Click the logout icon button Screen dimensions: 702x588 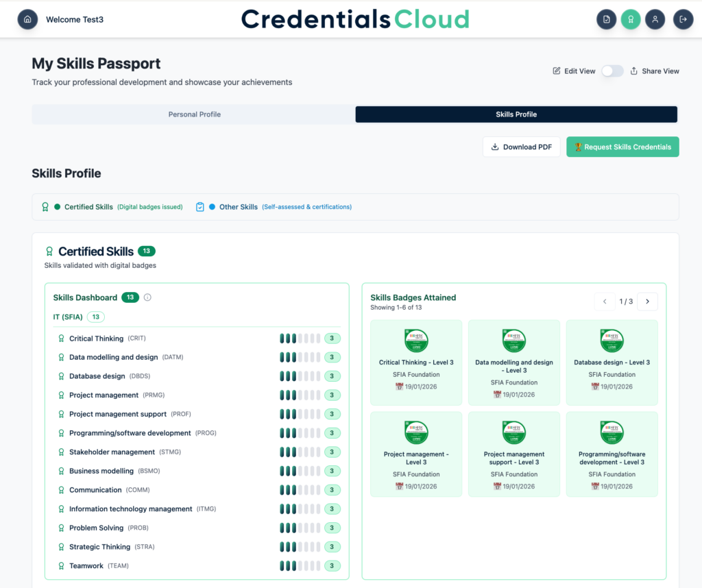pos(683,19)
